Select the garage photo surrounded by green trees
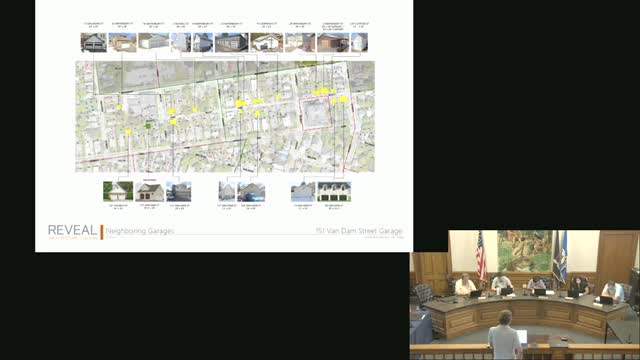Screen dimensions: 640x360 [118, 191]
